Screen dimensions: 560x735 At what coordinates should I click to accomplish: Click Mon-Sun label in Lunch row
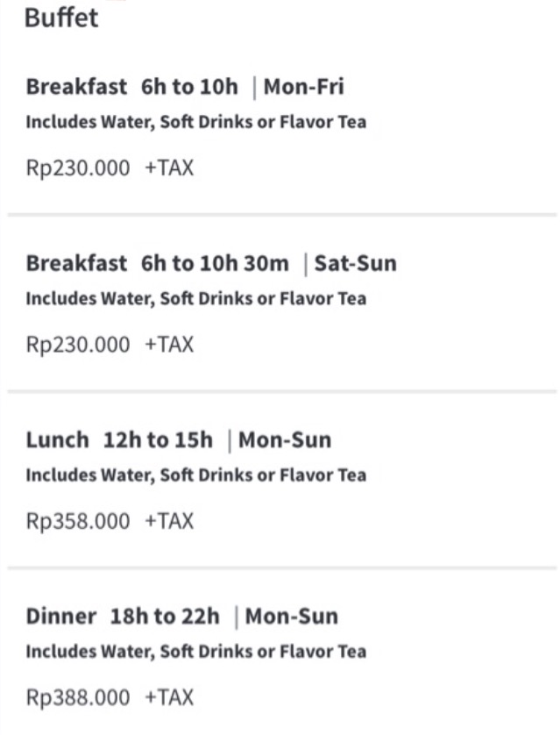[x=285, y=440]
